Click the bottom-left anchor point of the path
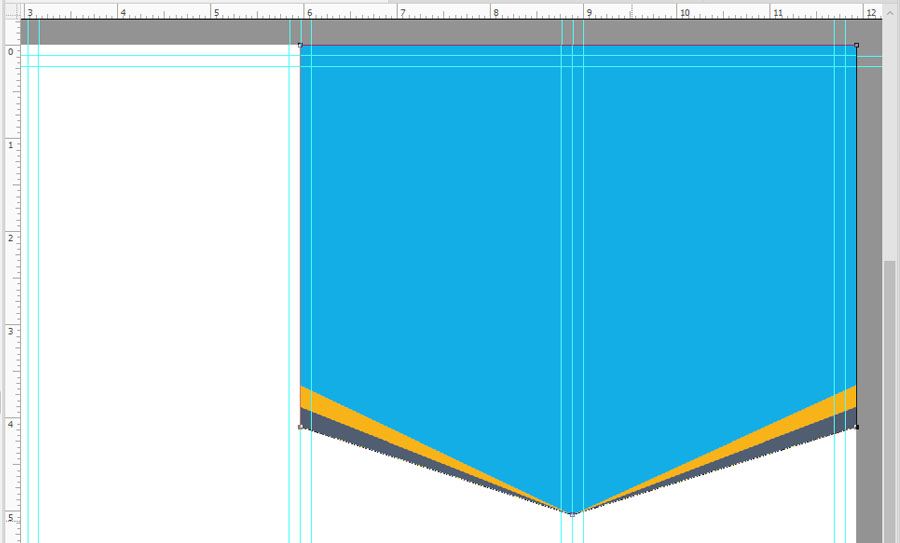900x543 pixels. point(301,427)
